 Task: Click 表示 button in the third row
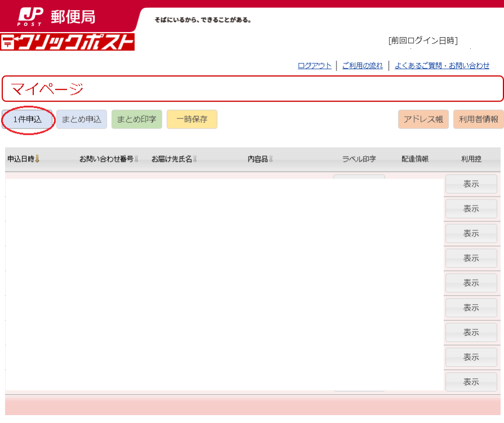(x=471, y=233)
